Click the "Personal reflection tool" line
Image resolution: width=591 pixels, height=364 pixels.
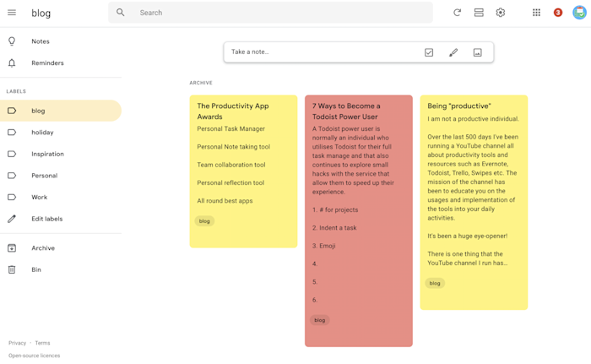point(230,182)
